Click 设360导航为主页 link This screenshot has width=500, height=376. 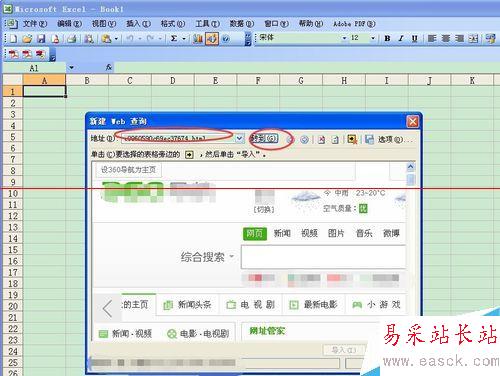128,170
